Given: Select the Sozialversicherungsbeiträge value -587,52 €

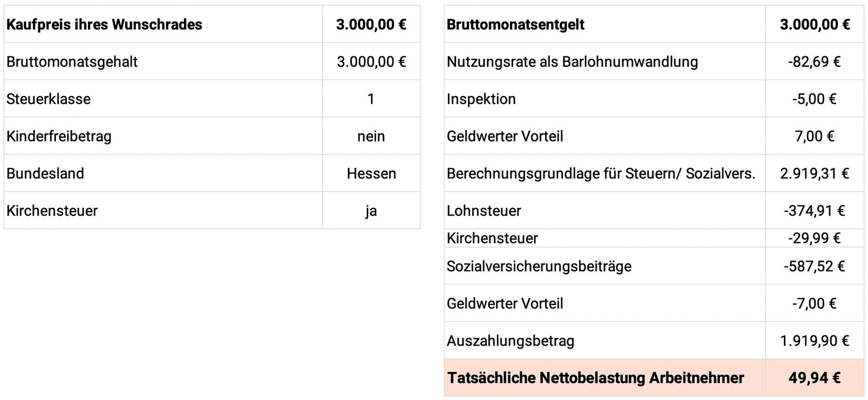Looking at the screenshot, I should 815,266.
